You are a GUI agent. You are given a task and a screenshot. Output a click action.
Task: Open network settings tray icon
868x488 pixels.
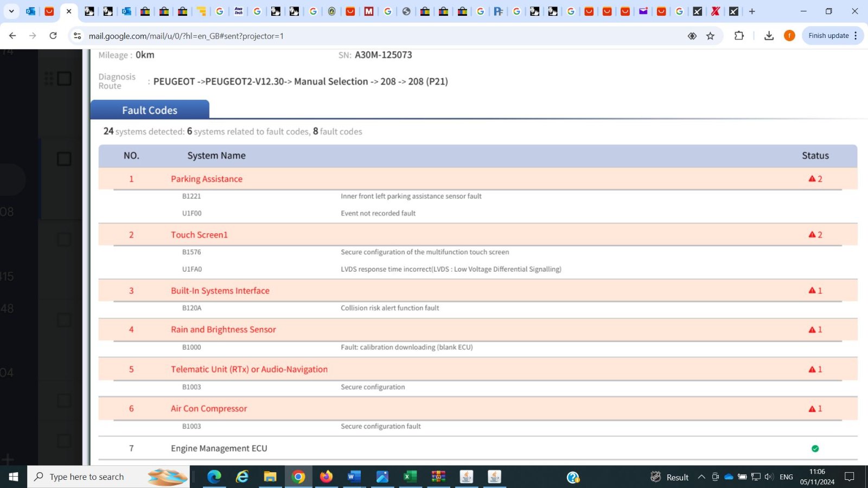point(756,477)
